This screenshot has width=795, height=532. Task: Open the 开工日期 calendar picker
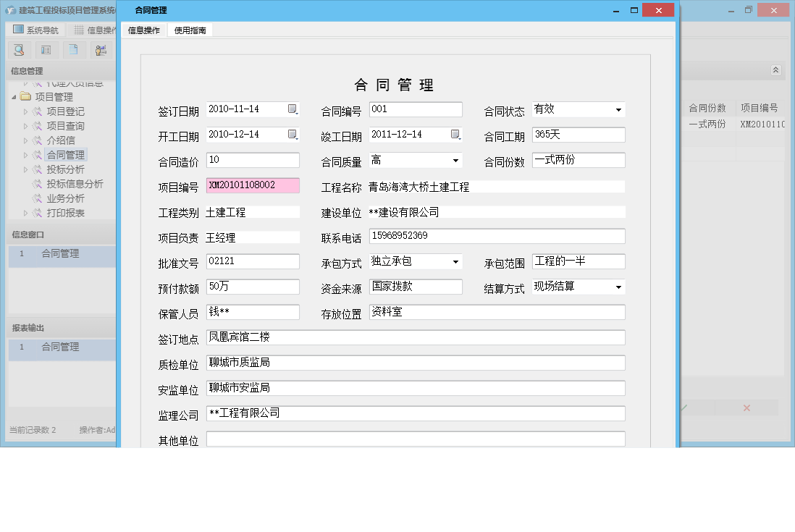pos(293,135)
